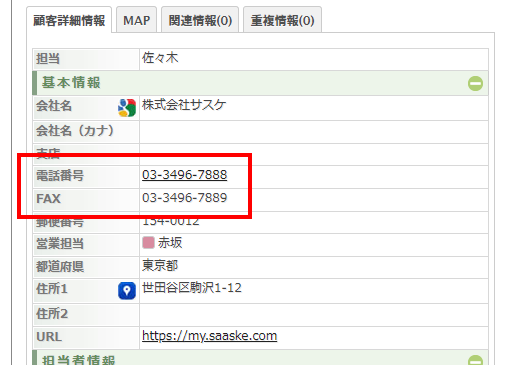Switch to the MAP tab
512x365 pixels.
(137, 20)
